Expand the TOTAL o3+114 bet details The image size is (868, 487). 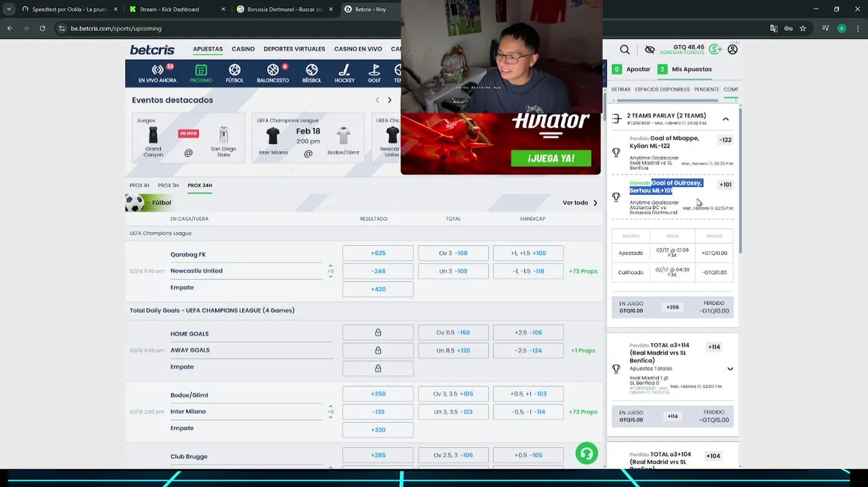point(730,369)
